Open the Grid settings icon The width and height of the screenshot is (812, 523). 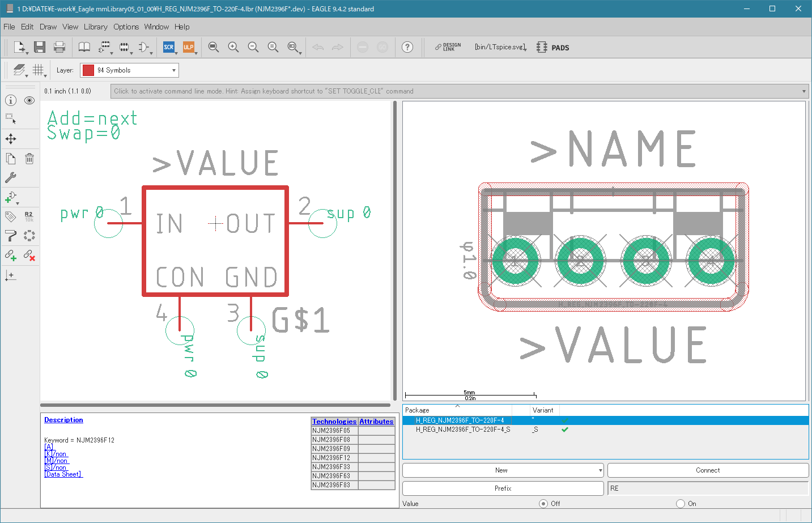pos(39,70)
